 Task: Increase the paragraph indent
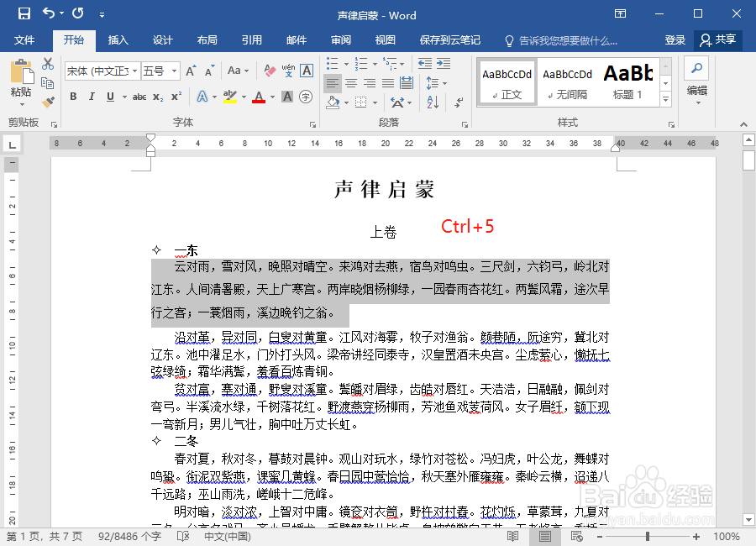coord(444,64)
